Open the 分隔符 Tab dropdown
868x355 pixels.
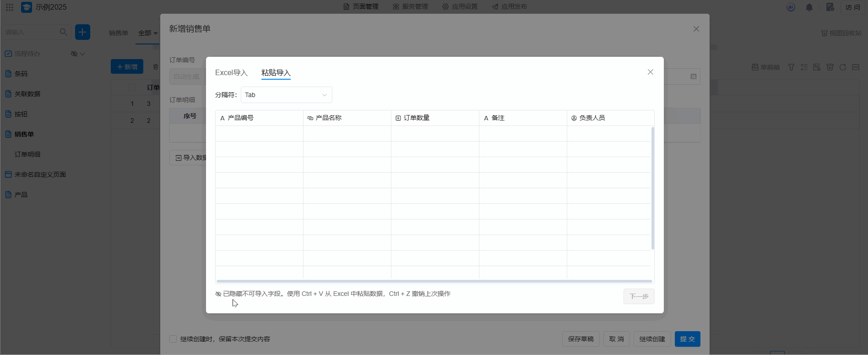tap(286, 95)
